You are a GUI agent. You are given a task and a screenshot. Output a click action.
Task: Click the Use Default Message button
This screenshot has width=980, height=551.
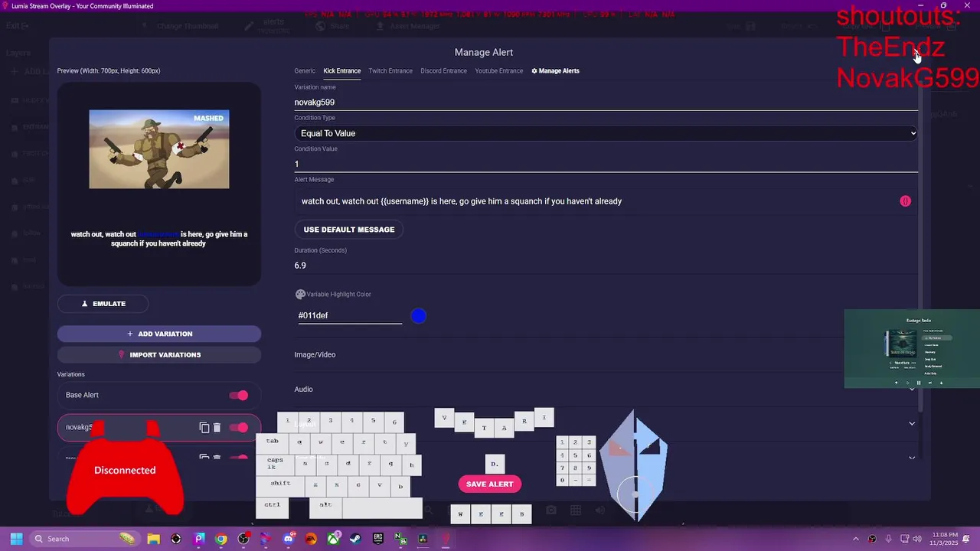click(349, 230)
